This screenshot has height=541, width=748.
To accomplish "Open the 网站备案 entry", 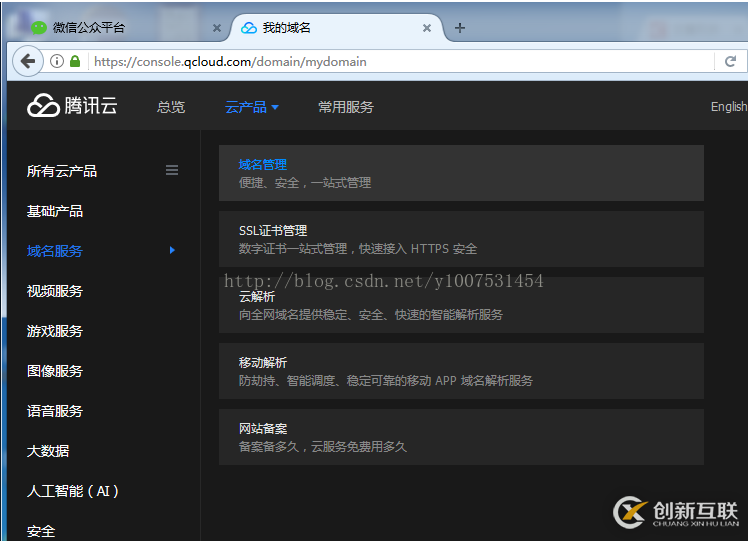I will [461, 437].
